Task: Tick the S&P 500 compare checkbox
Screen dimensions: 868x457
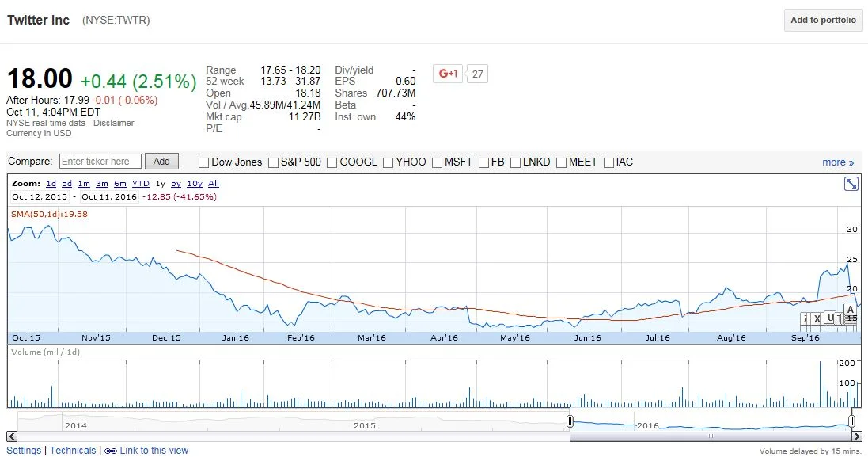Action: coord(273,162)
